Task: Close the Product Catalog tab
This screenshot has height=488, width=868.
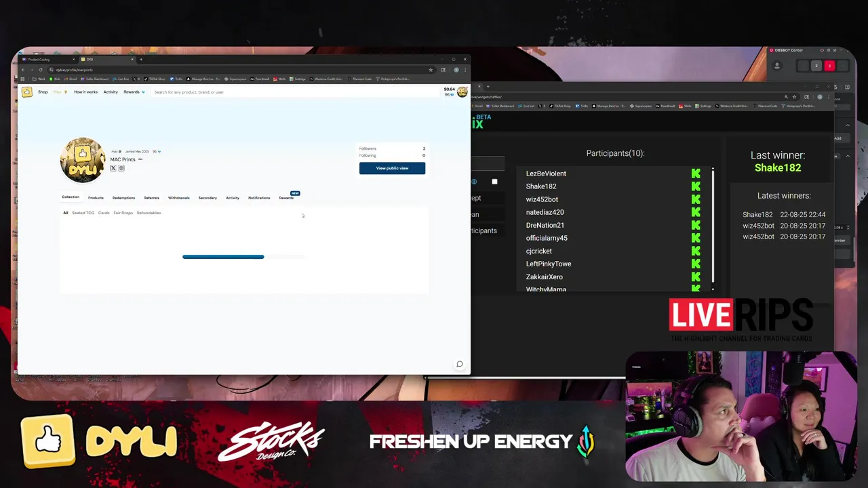Action: pyautogui.click(x=73, y=60)
